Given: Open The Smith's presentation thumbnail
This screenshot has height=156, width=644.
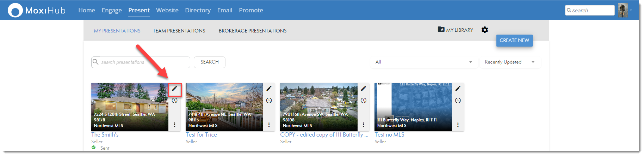Looking at the screenshot, I should click(x=130, y=107).
